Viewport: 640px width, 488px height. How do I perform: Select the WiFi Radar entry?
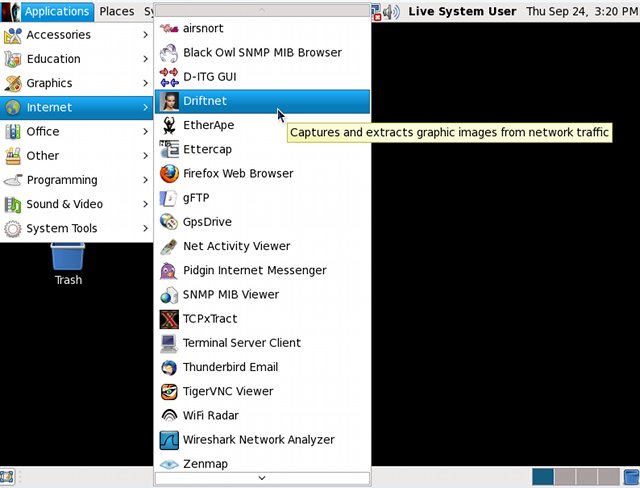pos(262,416)
